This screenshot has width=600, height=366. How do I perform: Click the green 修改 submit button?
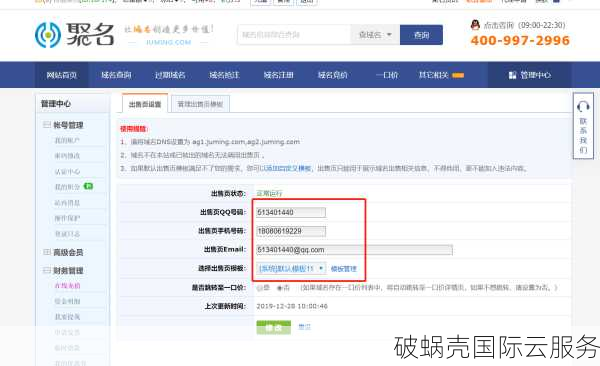click(x=274, y=328)
